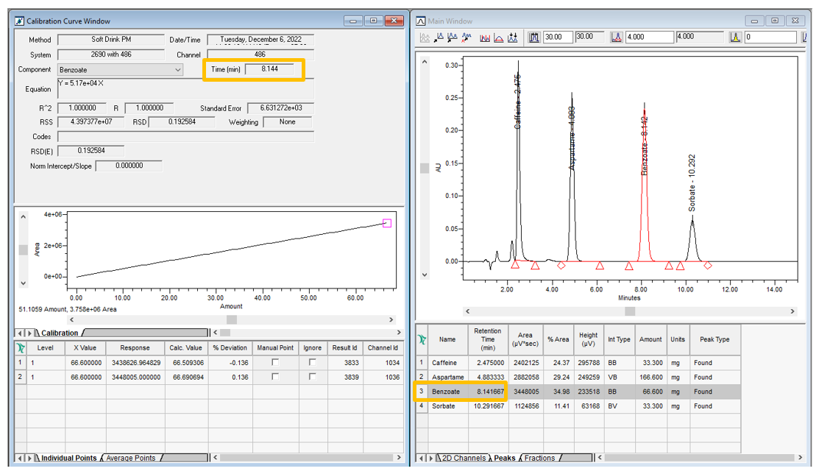Click the red multi-peak baseline toolbar icon

pos(485,37)
